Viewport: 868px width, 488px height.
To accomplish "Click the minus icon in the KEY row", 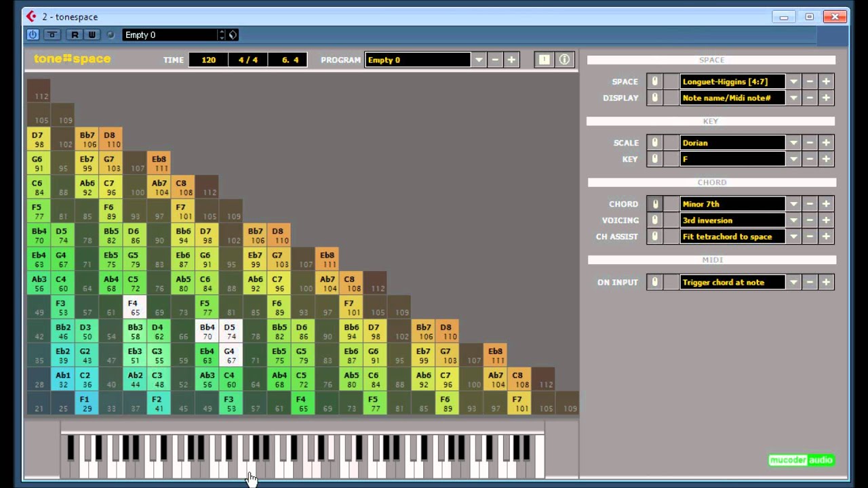I will coord(810,159).
